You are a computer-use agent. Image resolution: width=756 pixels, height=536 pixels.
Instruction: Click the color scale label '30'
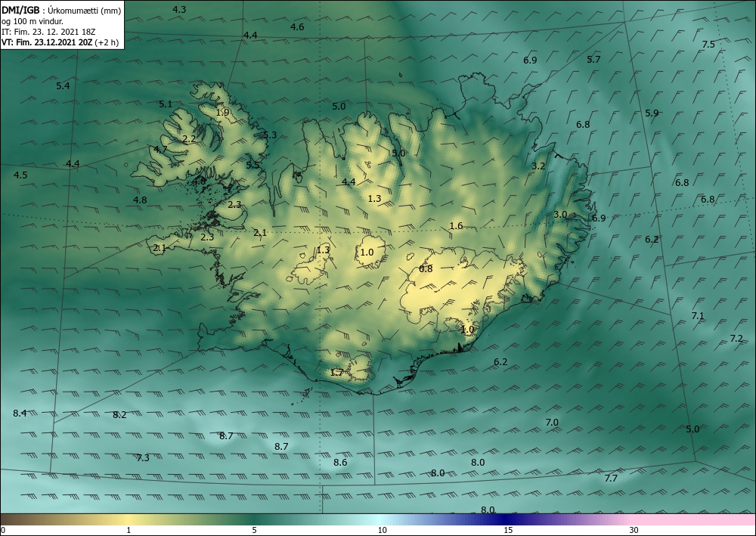(634, 530)
